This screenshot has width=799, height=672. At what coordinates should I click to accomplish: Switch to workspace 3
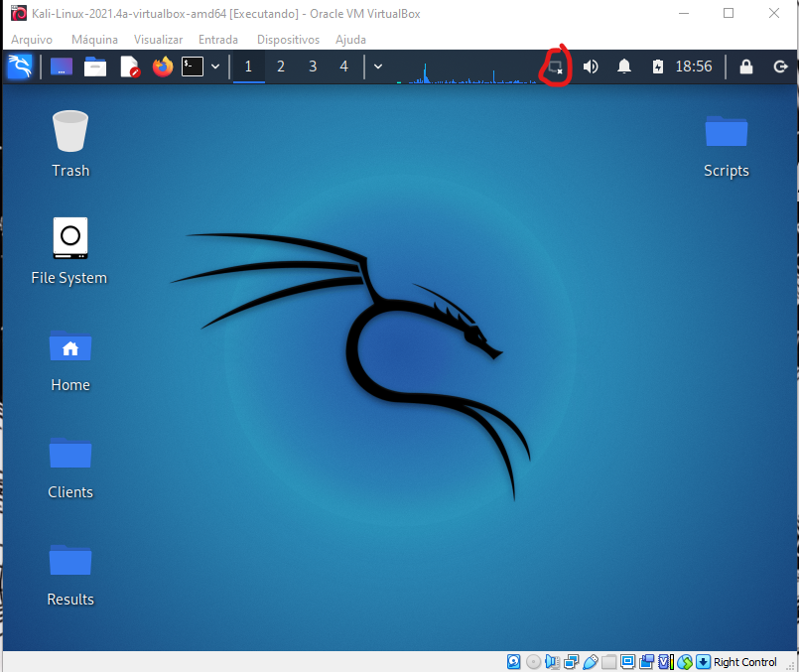tap(313, 67)
